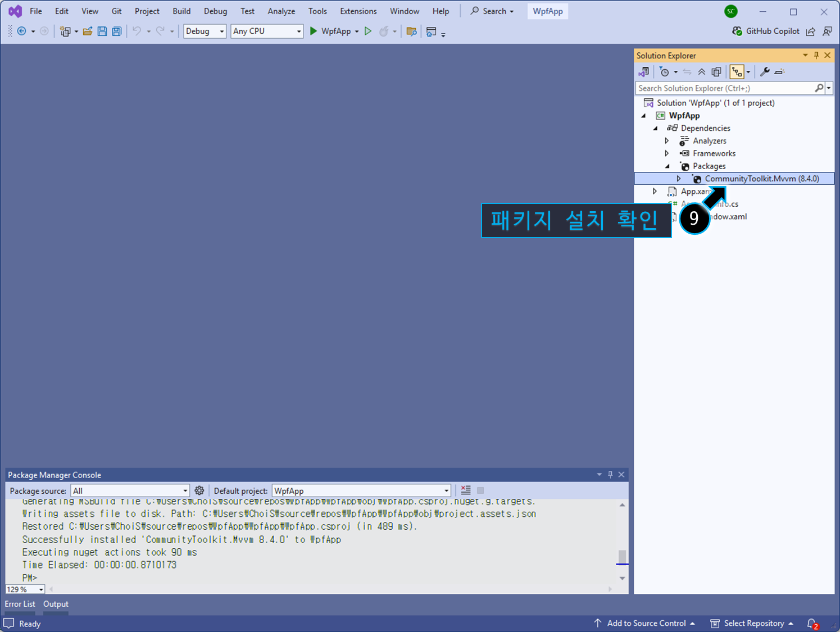Click Show All Files icon in Solution Explorer
The image size is (840, 632).
(716, 72)
